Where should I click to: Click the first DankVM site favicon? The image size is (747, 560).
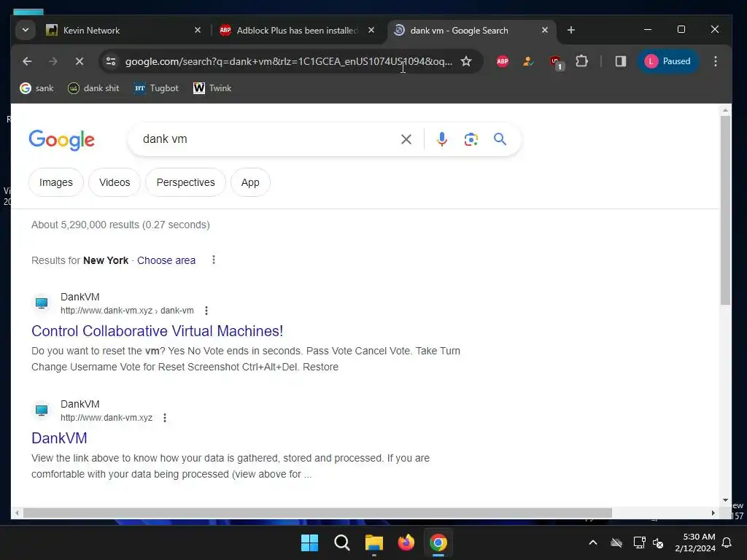click(42, 303)
